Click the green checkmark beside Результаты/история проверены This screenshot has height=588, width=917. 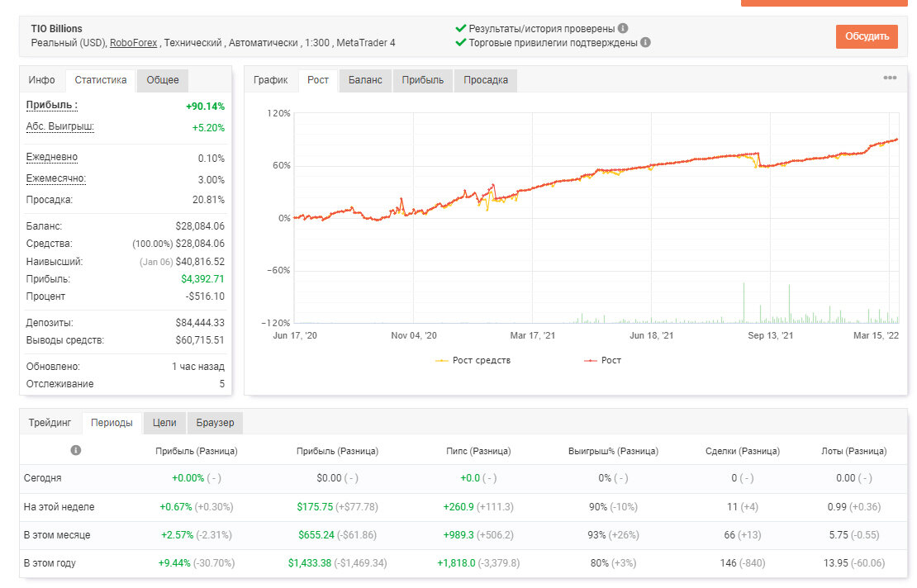coord(461,28)
